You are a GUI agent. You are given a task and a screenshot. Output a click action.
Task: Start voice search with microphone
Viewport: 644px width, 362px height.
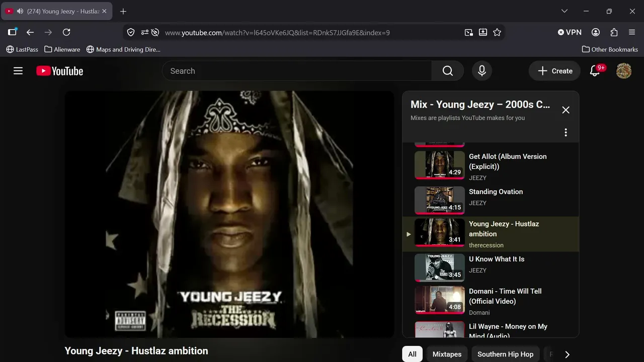click(481, 71)
